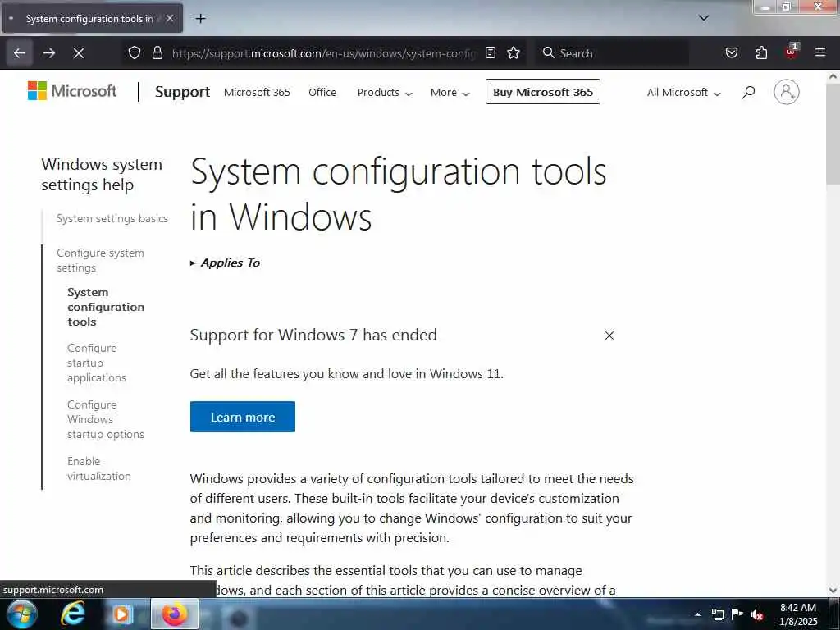
Task: Click the browser forward arrow
Action: [x=48, y=53]
